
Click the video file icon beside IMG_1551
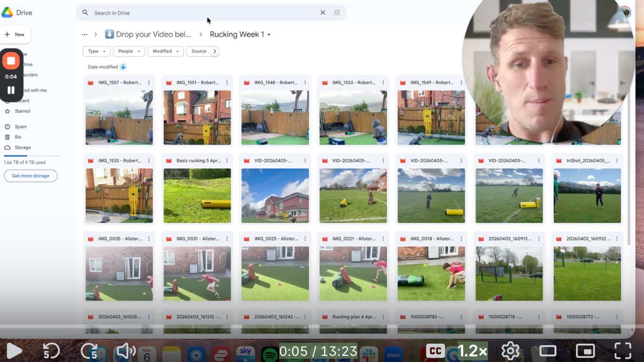click(169, 82)
